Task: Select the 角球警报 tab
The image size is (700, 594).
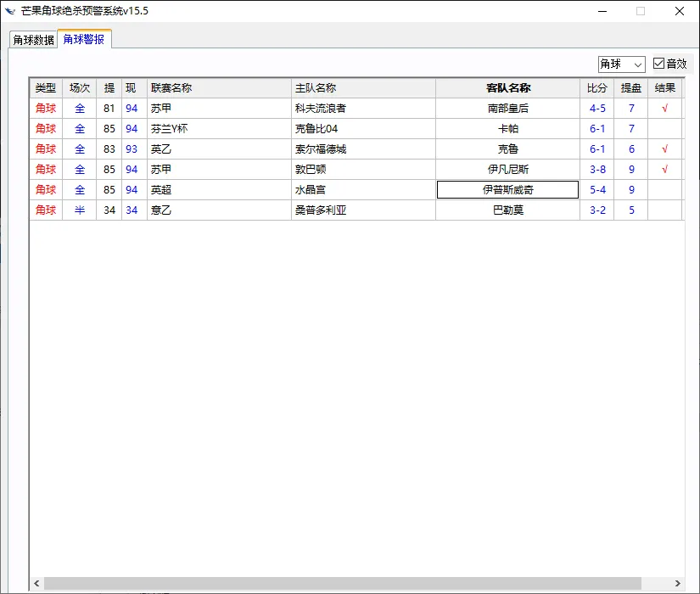Action: click(84, 39)
